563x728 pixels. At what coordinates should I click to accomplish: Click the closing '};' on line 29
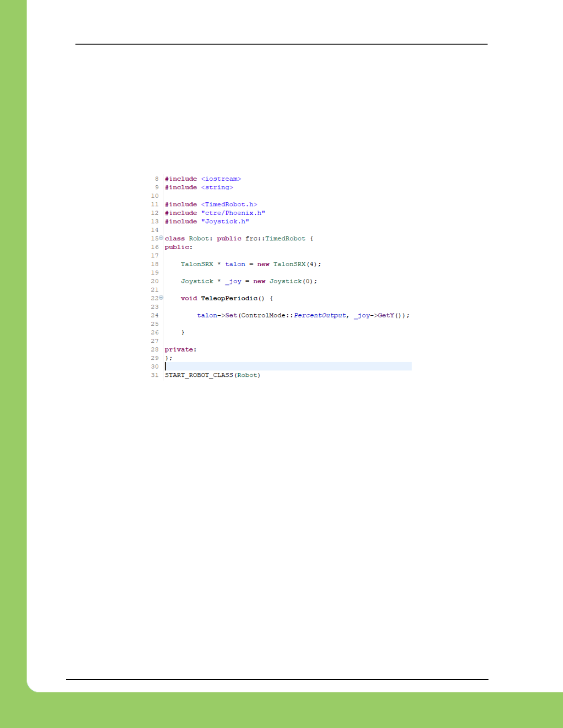tap(168, 358)
